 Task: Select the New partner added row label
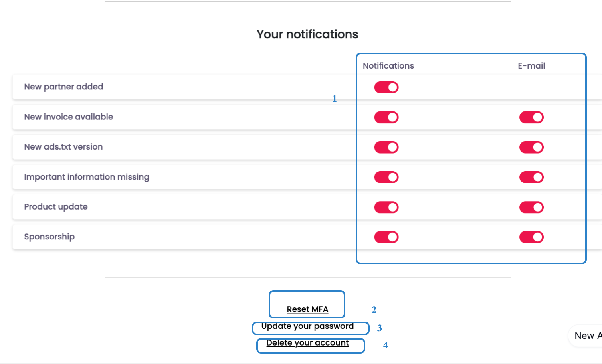tap(63, 87)
